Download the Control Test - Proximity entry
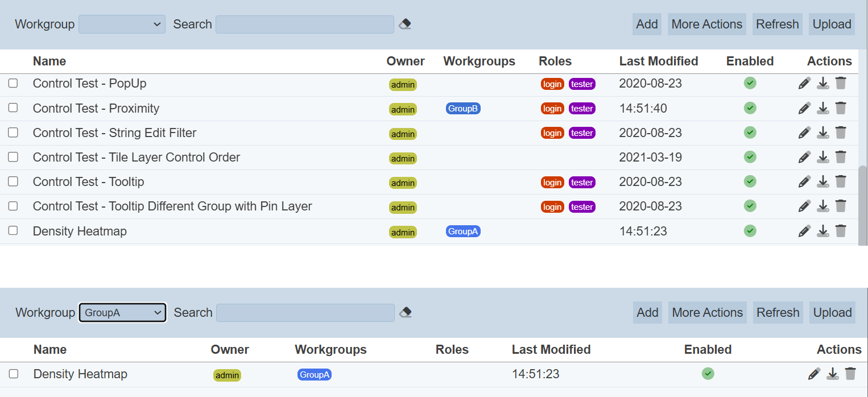868x397 pixels. [822, 108]
